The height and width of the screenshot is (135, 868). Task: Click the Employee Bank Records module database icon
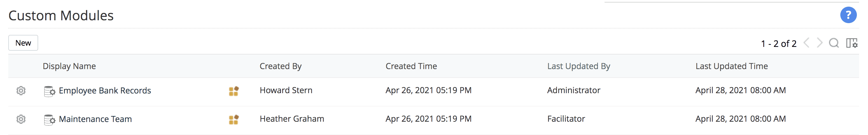49,91
